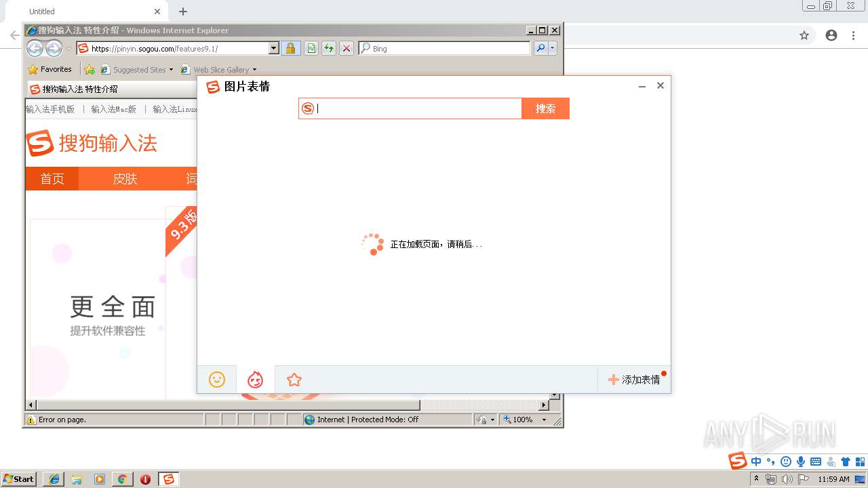Click the Sogou logo on the IME toolbar
The height and width of the screenshot is (488, 868).
point(738,461)
